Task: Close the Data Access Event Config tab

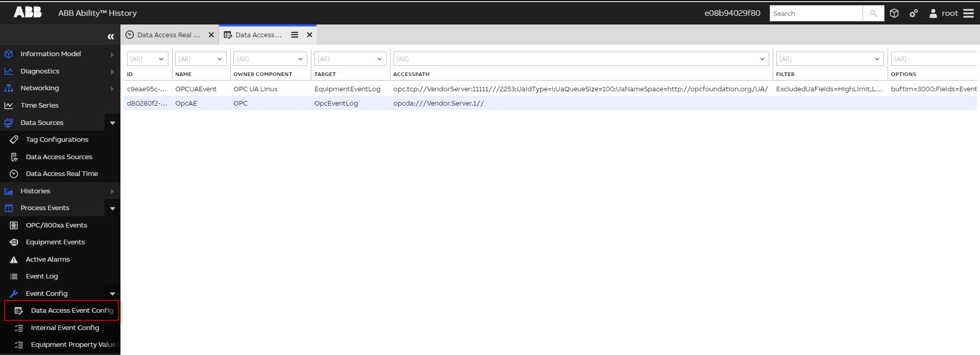Action: [309, 35]
